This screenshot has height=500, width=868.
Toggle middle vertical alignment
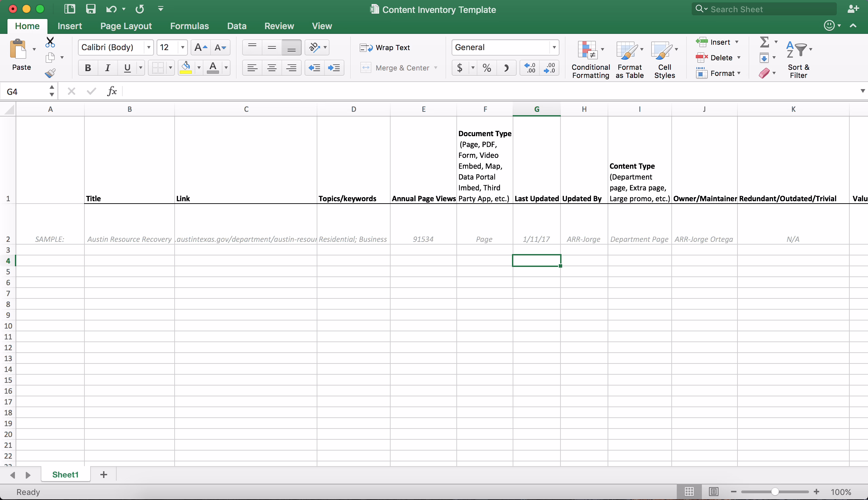coord(272,47)
